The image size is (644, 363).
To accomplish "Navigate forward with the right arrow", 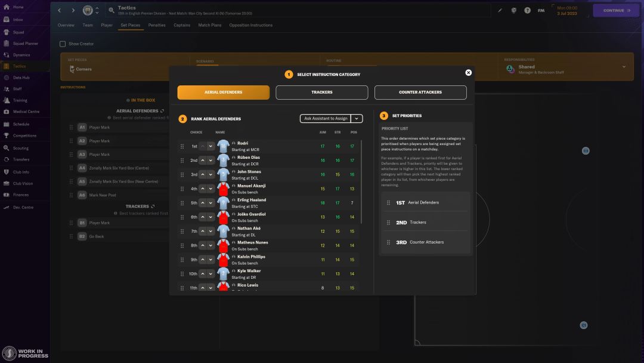I will click(x=73, y=10).
